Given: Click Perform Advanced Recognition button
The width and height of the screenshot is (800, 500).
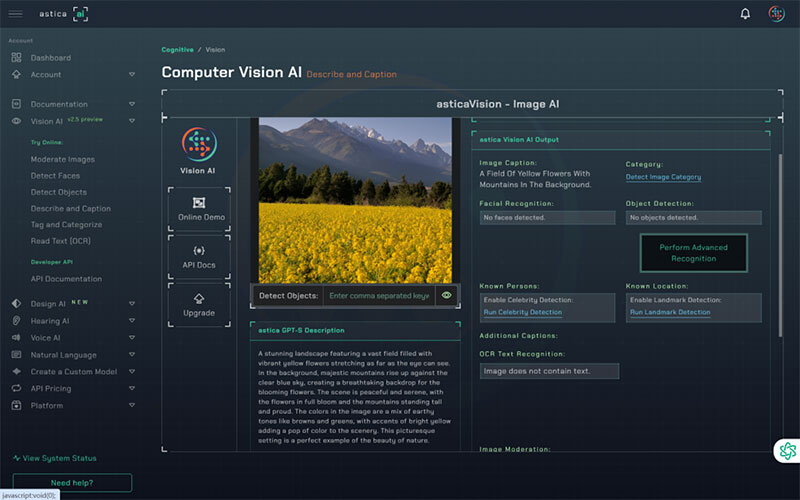Looking at the screenshot, I should [x=693, y=253].
